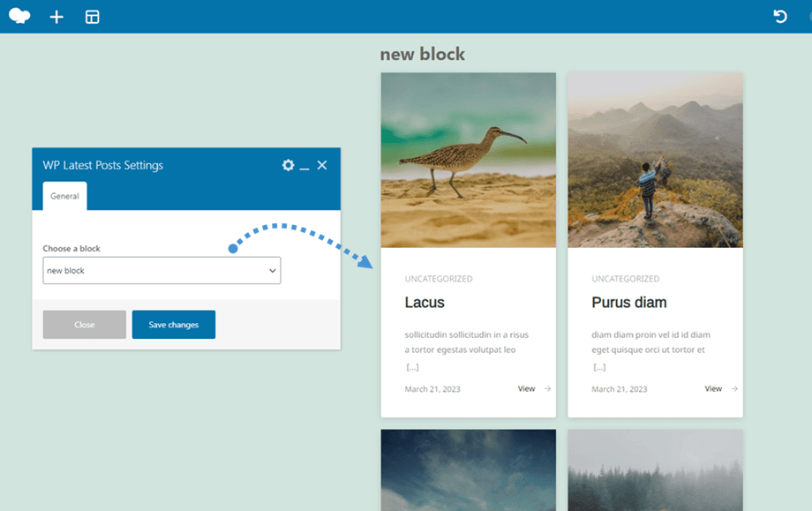Switch to the General tab
812x511 pixels.
64,196
